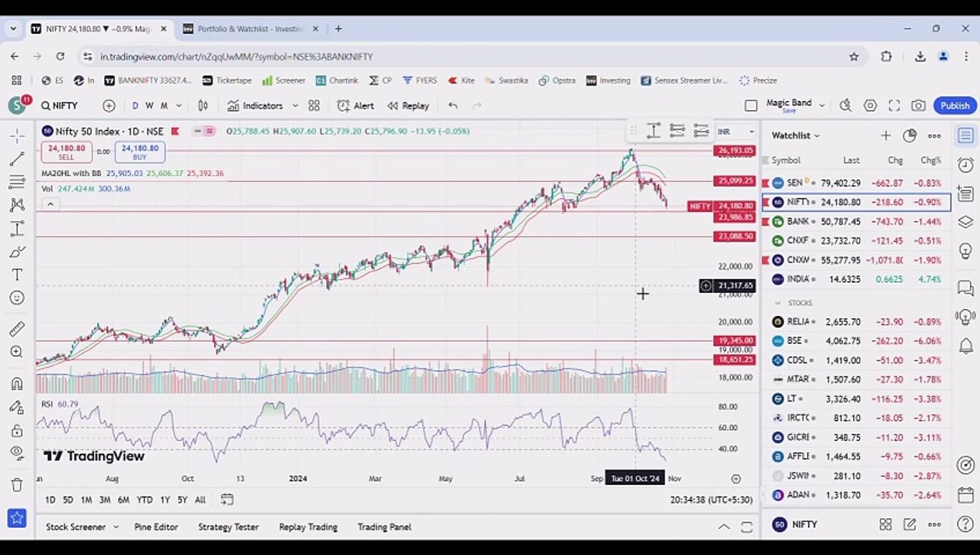Open the candlestick chart type selector
The image size is (980, 555).
[x=203, y=106]
